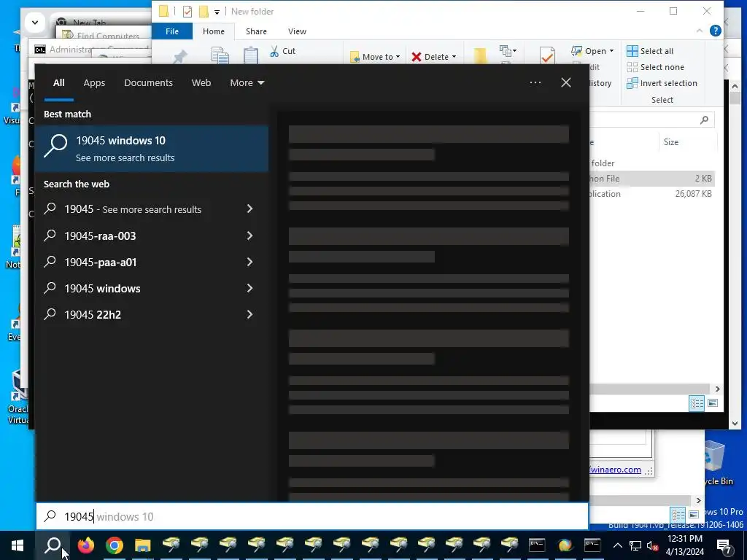This screenshot has height=560, width=747.
Task: Select the Documents search filter tab
Action: tap(148, 83)
